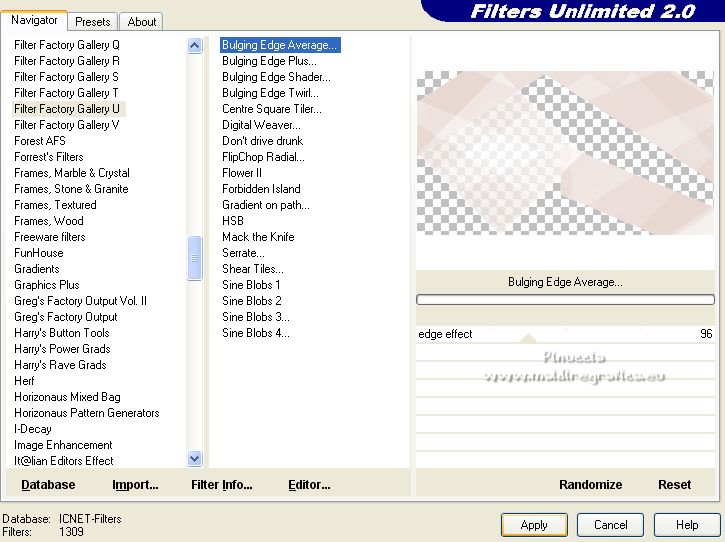Screen dimensions: 725x542
Task: Switch to the Navigator tab
Action: pos(34,20)
